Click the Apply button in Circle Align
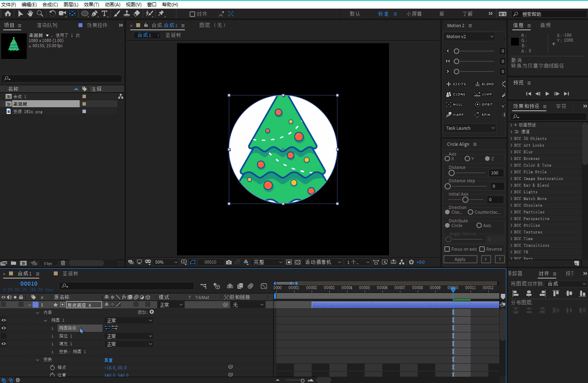Screen dimensions: 588x383 pyautogui.click(x=460, y=259)
